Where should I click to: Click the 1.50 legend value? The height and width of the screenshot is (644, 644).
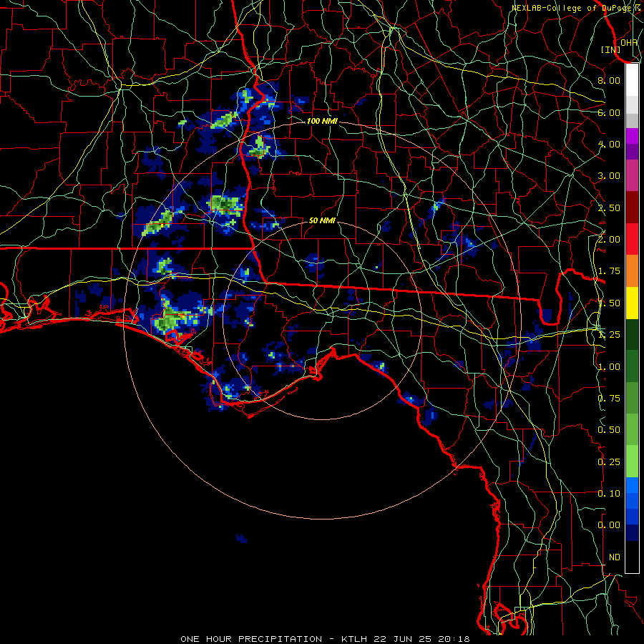pyautogui.click(x=609, y=303)
